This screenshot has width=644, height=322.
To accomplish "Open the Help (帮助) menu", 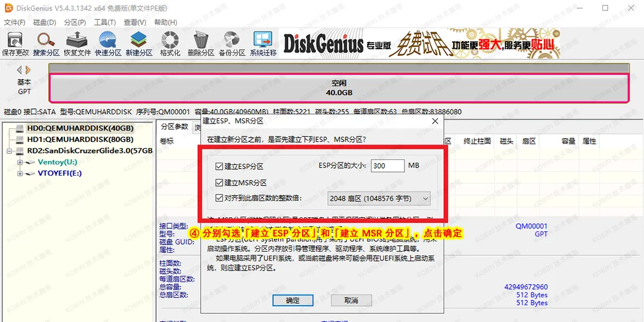I will 166,22.
